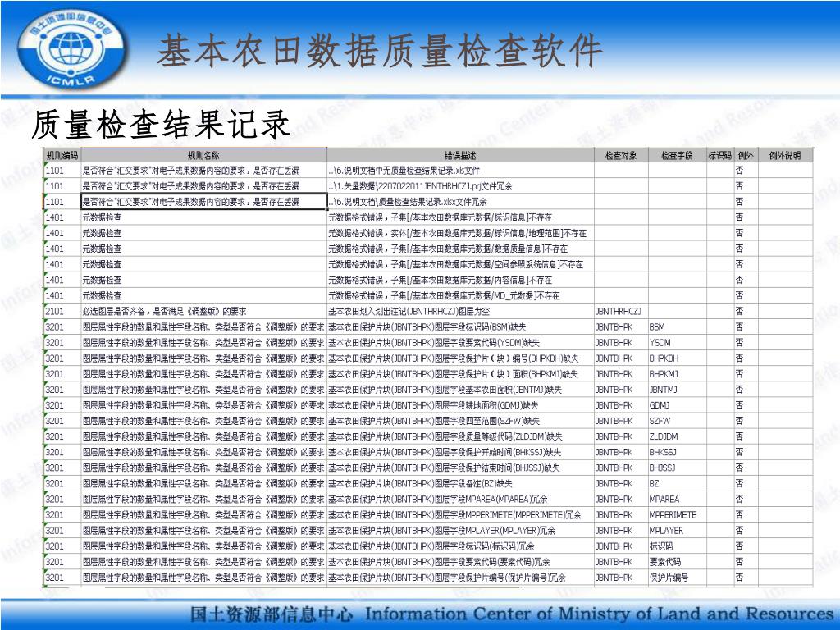Select error cell mentioning 保护开始时间(BHKSSJ)缺失
This screenshot has height=630, width=840.
(460, 452)
